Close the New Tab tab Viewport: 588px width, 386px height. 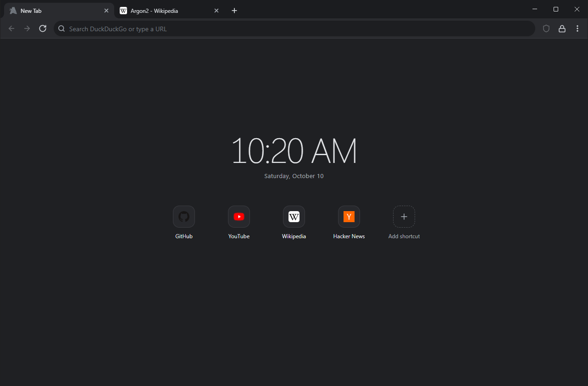106,11
